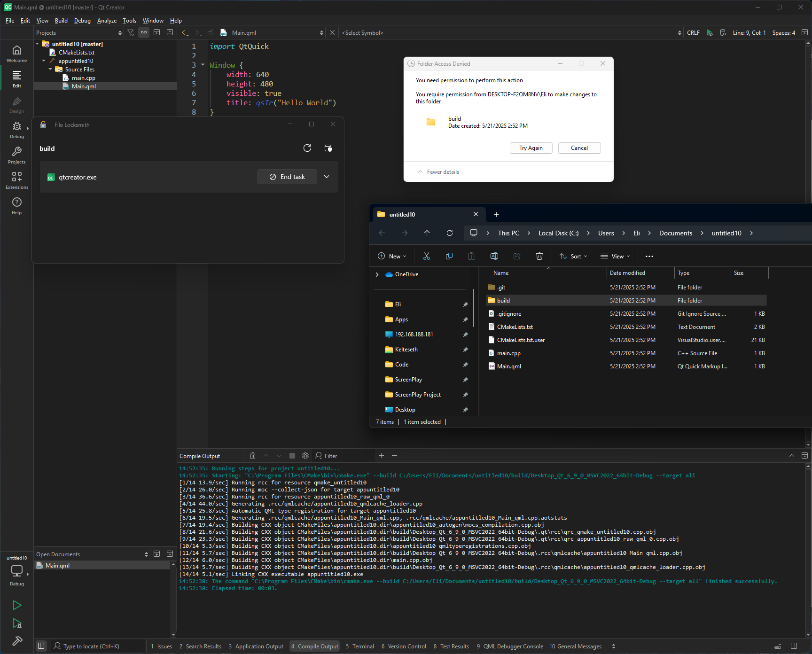Open File Explorer See more options
The width and height of the screenshot is (812, 654).
(649, 256)
